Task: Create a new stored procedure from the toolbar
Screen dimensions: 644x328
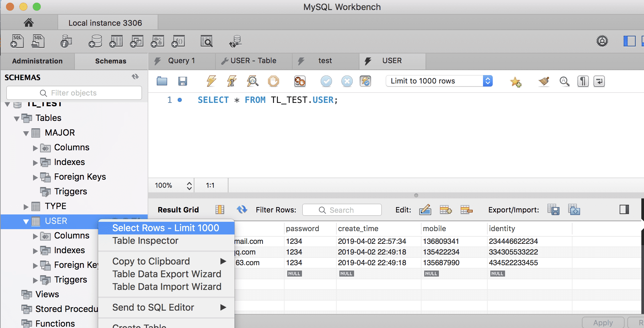Action: pyautogui.click(x=157, y=41)
